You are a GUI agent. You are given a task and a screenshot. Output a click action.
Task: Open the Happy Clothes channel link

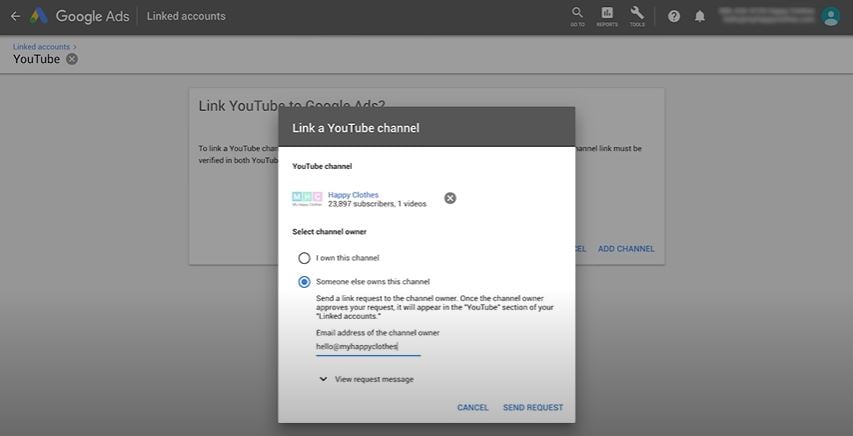pyautogui.click(x=353, y=195)
